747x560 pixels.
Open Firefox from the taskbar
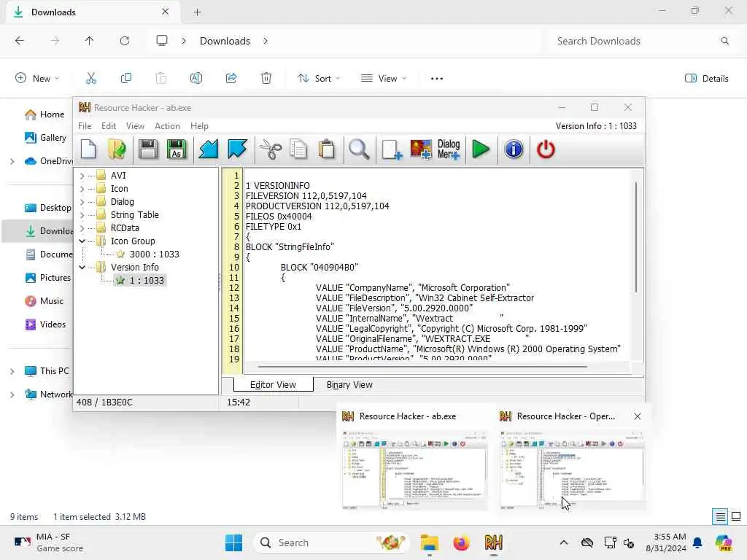(x=461, y=542)
